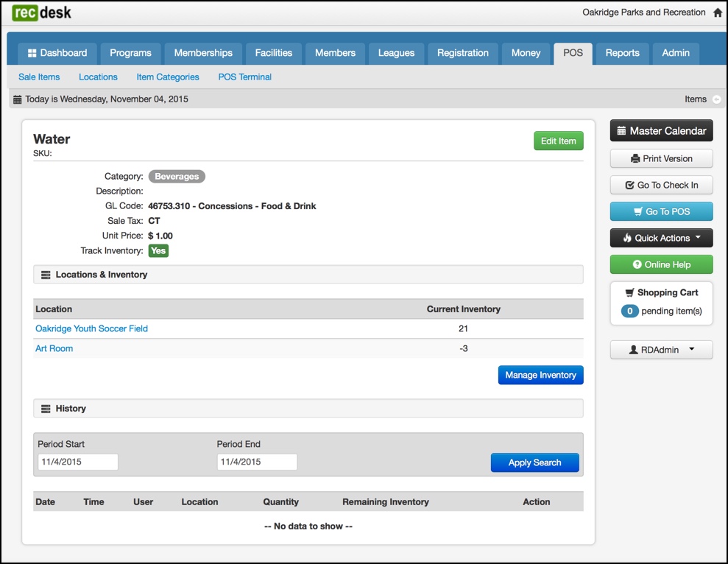The image size is (728, 564).
Task: Open the Art Room location link
Action: click(54, 348)
